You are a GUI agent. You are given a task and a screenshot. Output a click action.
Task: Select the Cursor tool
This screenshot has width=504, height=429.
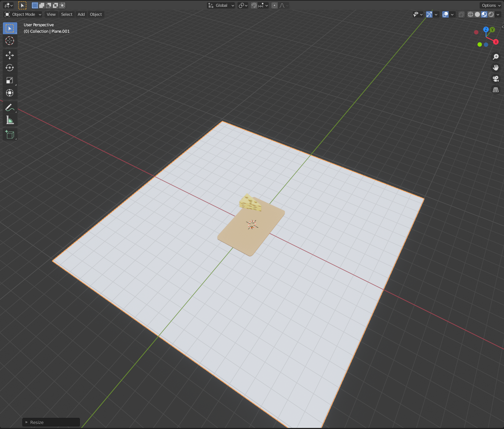pos(10,41)
